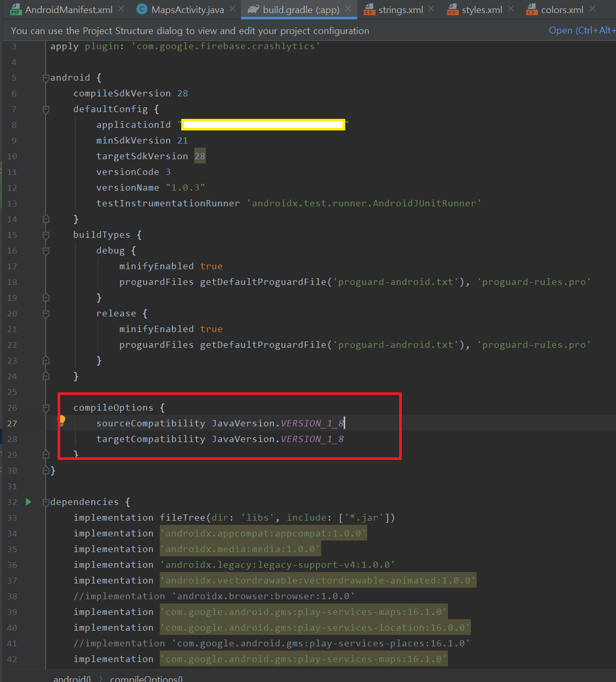
Task: Click the android{} breadcrumb at the bottom
Action: pyautogui.click(x=72, y=678)
